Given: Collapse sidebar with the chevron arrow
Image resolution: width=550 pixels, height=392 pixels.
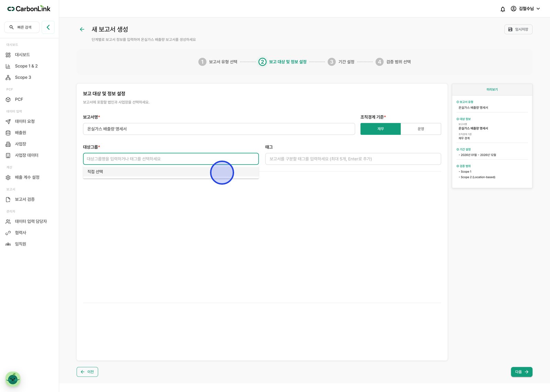Looking at the screenshot, I should pyautogui.click(x=48, y=27).
